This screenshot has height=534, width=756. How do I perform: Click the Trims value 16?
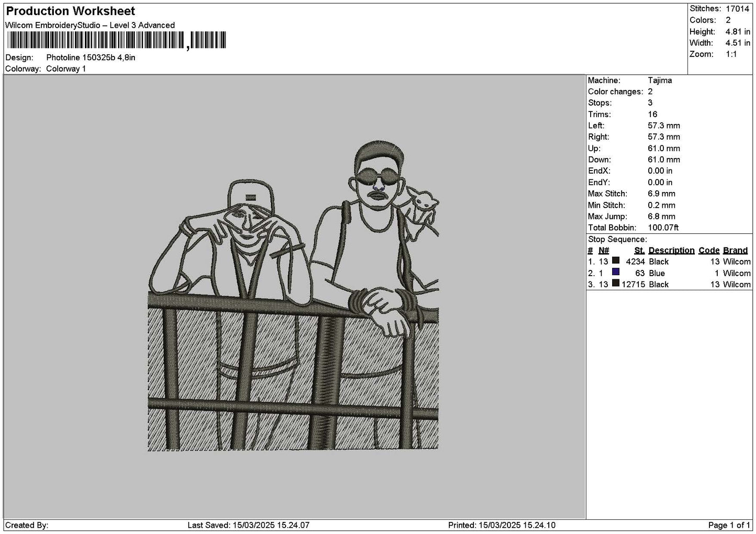[x=652, y=115]
